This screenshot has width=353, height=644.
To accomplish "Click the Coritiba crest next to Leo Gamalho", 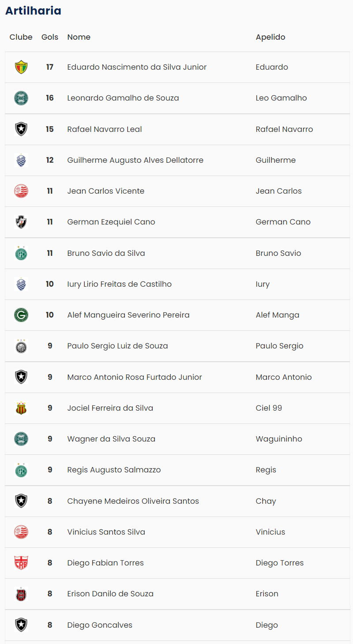I will click(x=21, y=98).
